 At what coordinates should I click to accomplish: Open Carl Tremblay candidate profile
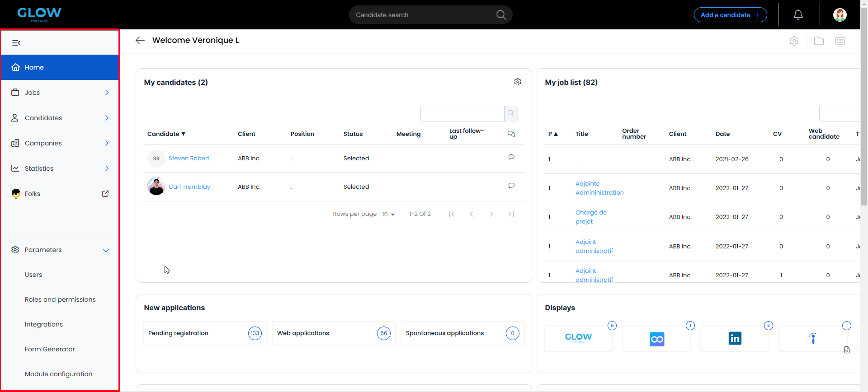click(x=189, y=187)
